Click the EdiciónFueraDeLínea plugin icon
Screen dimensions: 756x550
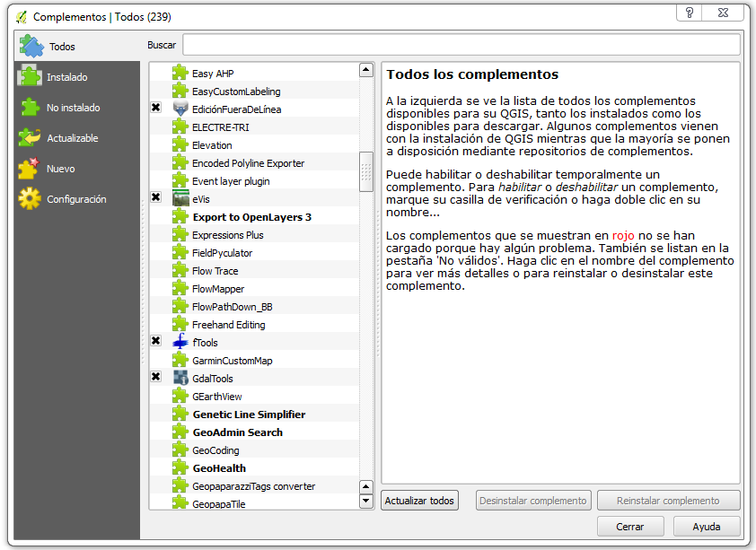point(180,109)
